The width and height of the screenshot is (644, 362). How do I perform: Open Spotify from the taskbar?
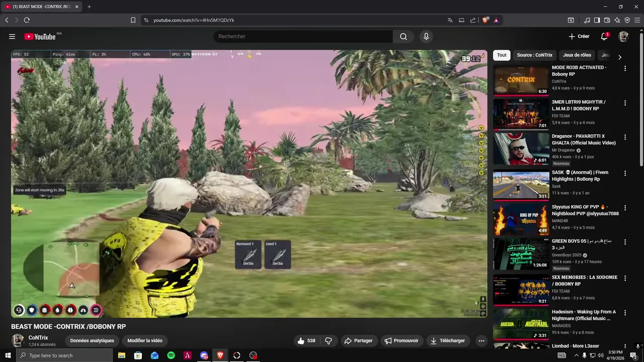(171, 355)
